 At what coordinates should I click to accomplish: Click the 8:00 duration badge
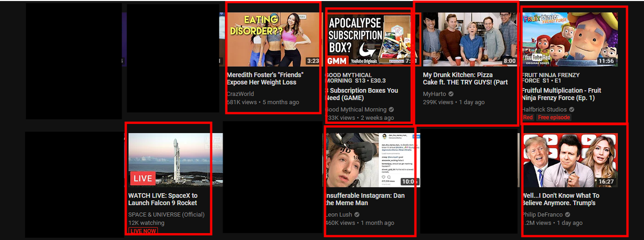click(509, 61)
